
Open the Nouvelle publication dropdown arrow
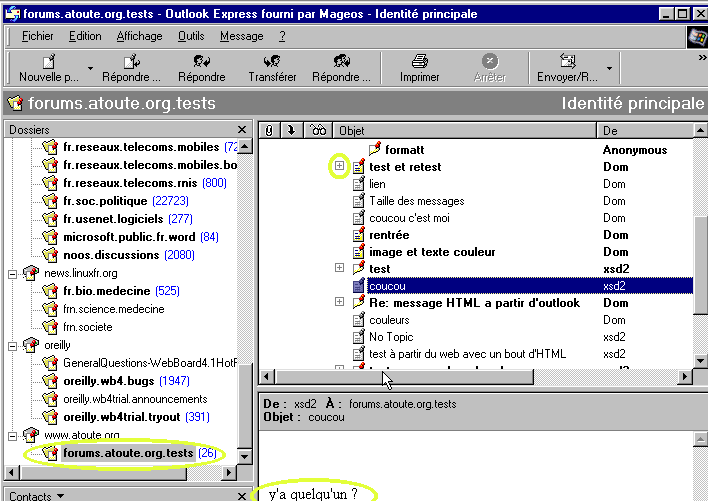pos(90,68)
